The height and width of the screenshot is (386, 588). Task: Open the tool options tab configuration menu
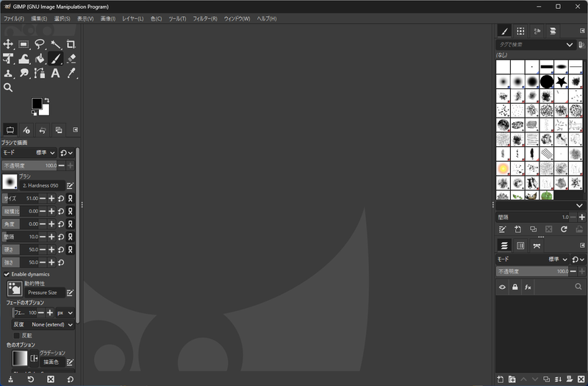(76, 130)
